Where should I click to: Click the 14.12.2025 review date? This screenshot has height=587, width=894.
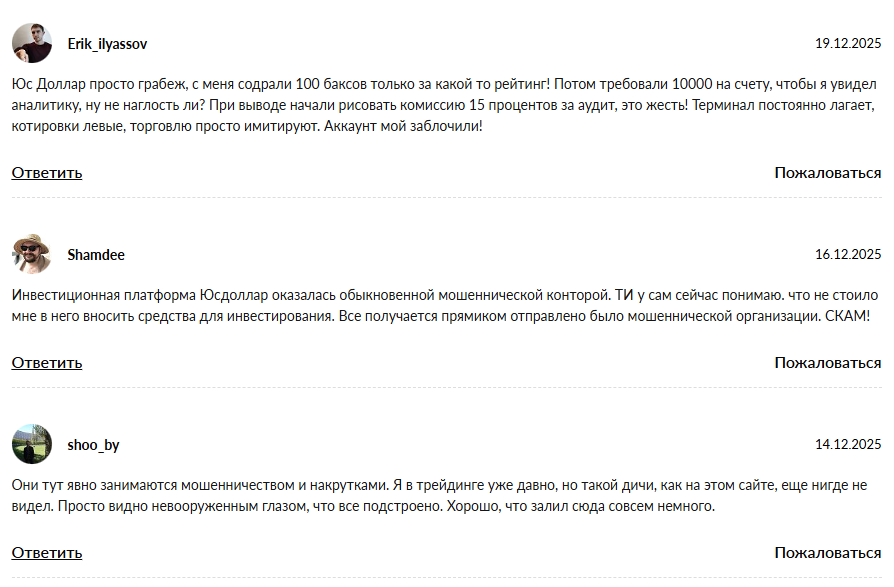(x=848, y=444)
